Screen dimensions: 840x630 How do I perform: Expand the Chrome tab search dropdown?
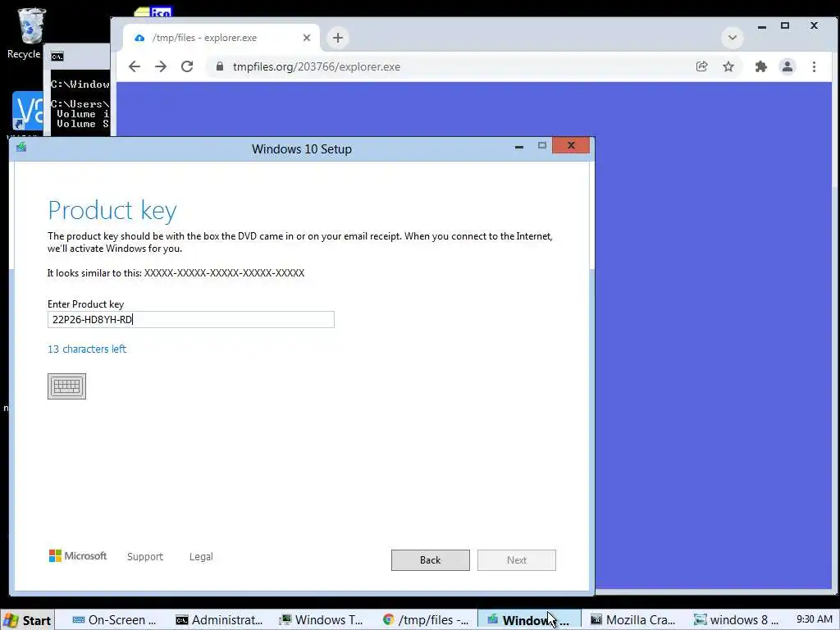[x=733, y=38]
